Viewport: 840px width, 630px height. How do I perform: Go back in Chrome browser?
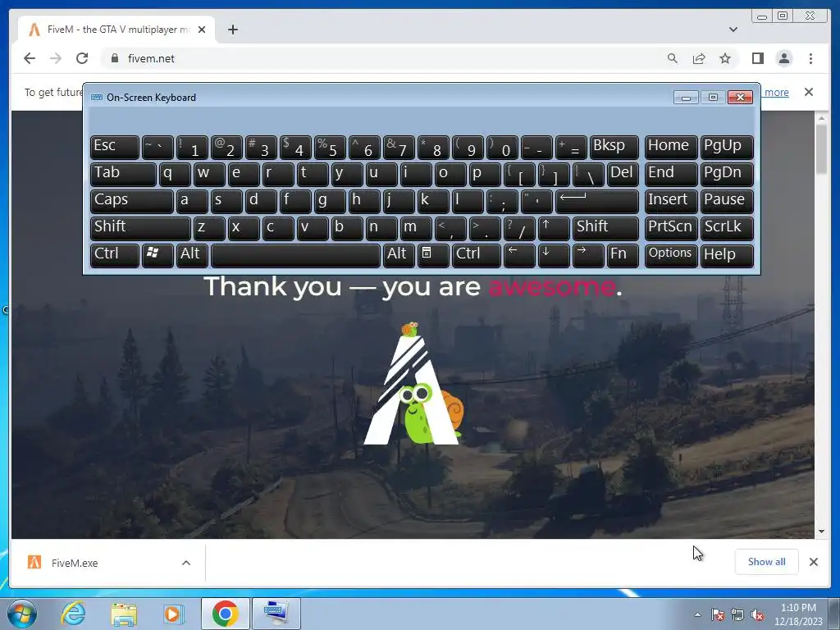(x=30, y=58)
